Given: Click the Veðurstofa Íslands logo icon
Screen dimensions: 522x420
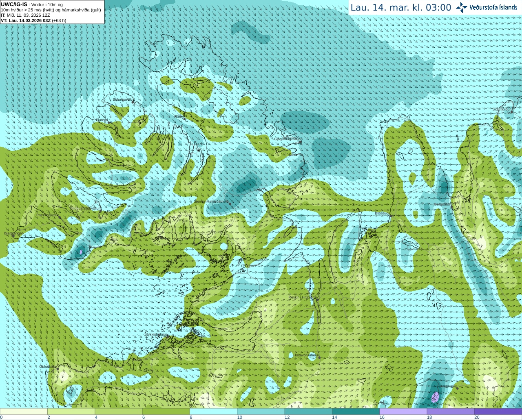Looking at the screenshot, I should [462, 7].
